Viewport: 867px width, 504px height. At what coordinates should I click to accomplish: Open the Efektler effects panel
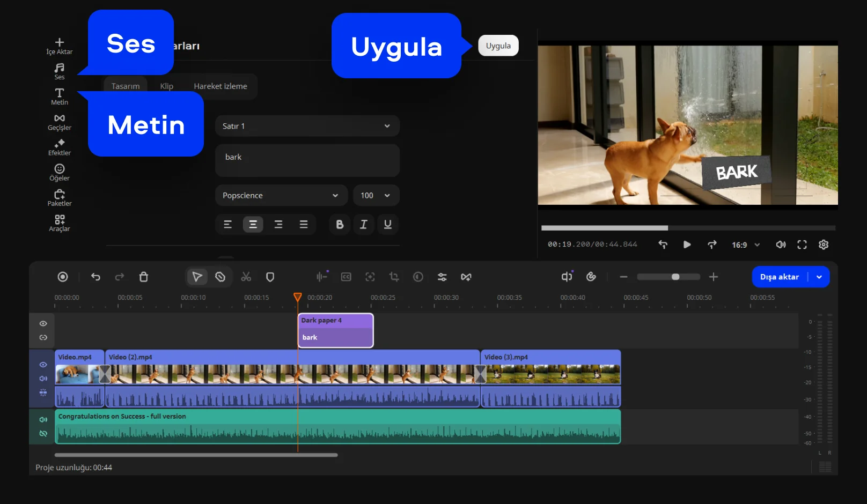[x=60, y=147]
